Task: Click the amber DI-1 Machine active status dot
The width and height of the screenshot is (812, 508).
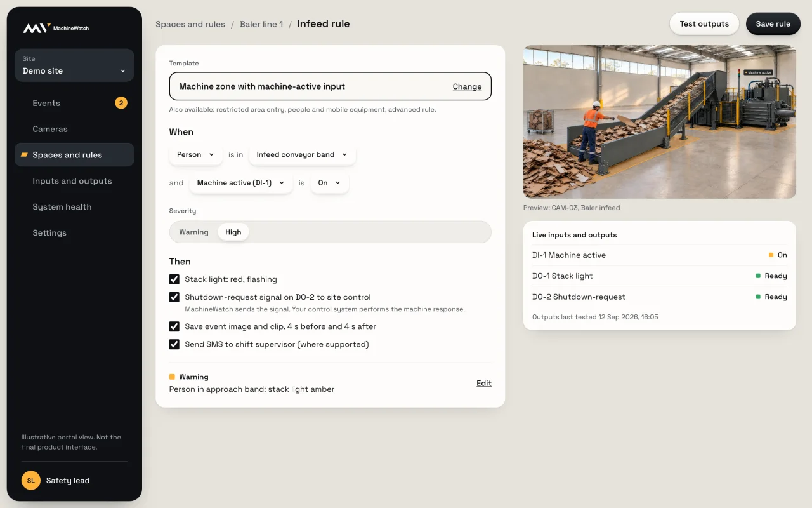Action: click(x=771, y=255)
